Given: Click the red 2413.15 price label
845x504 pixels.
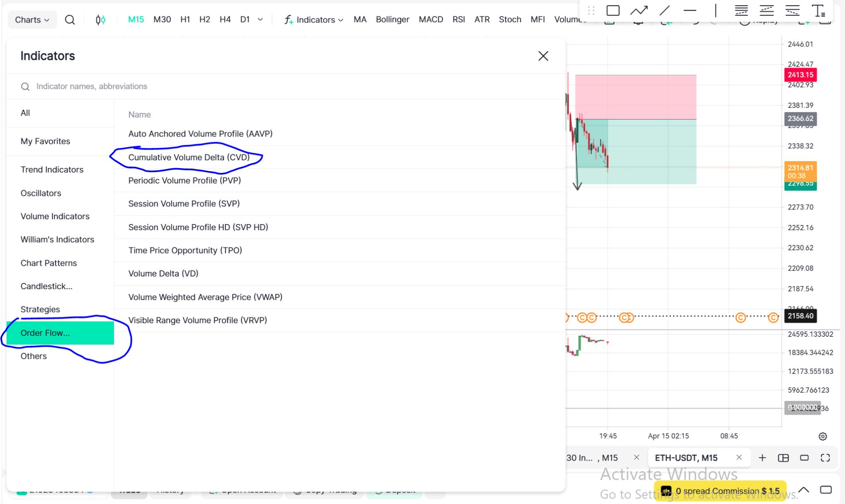Looking at the screenshot, I should pyautogui.click(x=800, y=75).
